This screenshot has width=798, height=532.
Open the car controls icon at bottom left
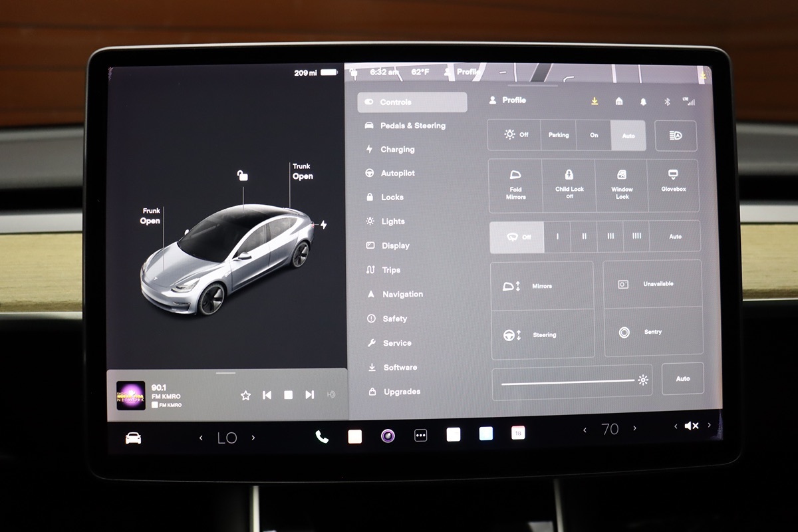tap(133, 438)
